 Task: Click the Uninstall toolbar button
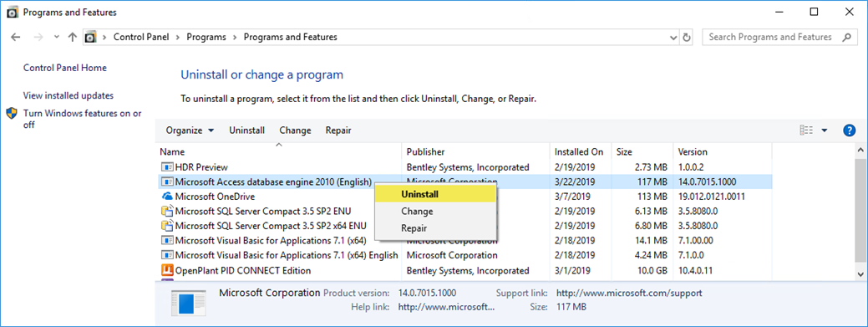tap(247, 130)
